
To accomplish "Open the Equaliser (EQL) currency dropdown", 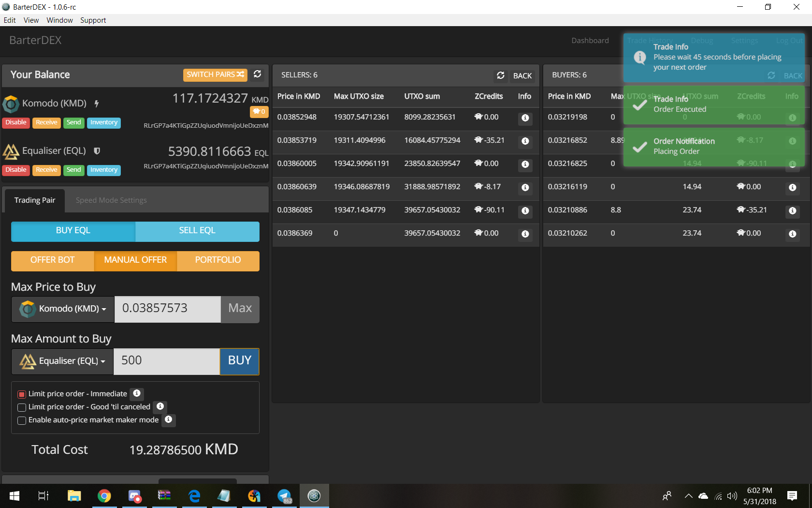I will (x=62, y=361).
